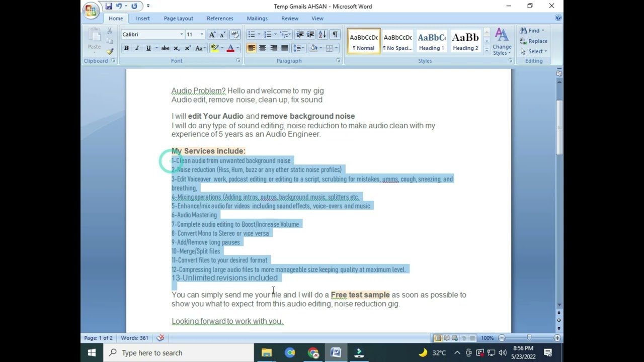Align the text right
This screenshot has width=644, height=362.
pyautogui.click(x=273, y=48)
